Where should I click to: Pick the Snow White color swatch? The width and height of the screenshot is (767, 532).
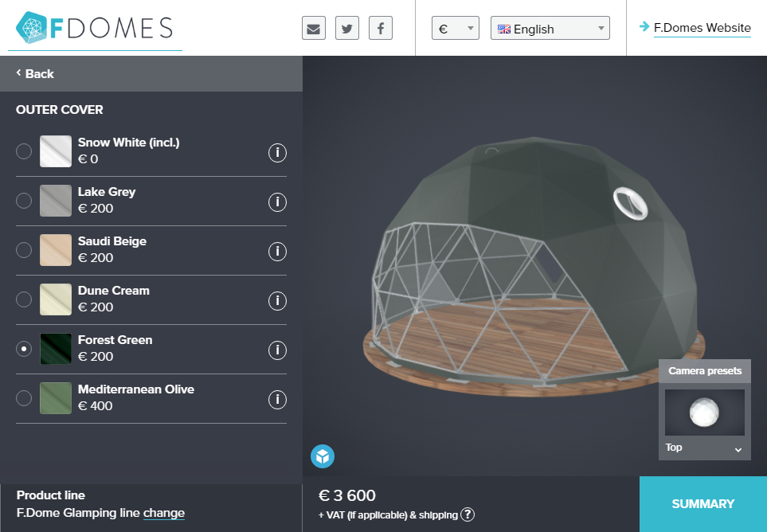click(56, 151)
